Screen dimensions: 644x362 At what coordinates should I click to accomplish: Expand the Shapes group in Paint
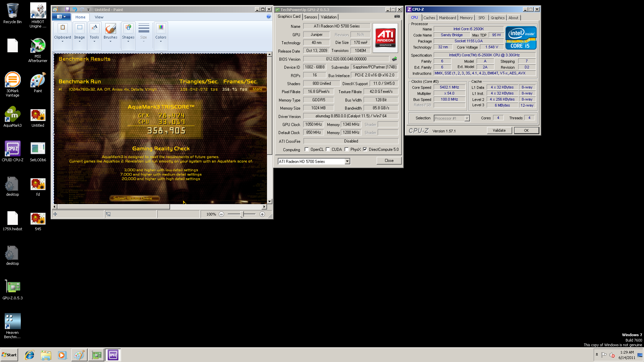[128, 36]
